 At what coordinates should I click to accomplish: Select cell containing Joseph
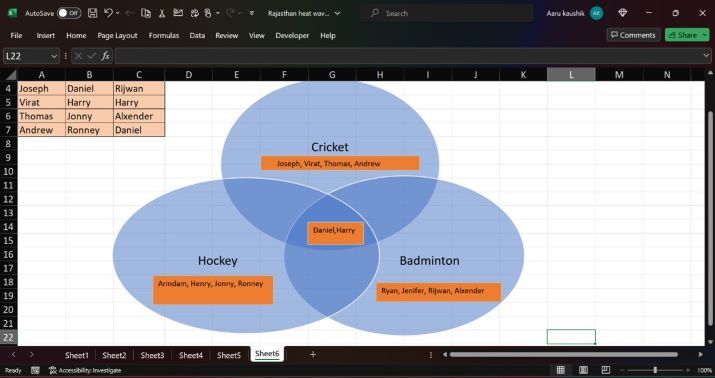41,88
